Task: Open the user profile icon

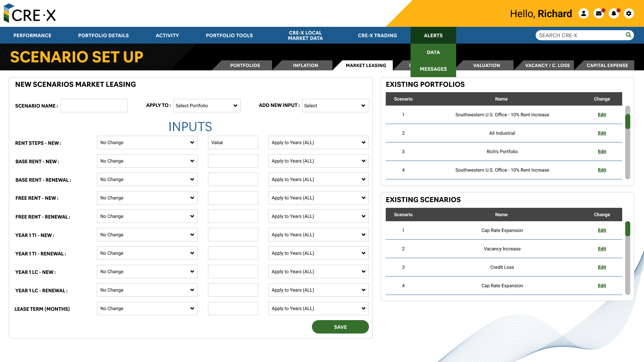Action: 584,13
